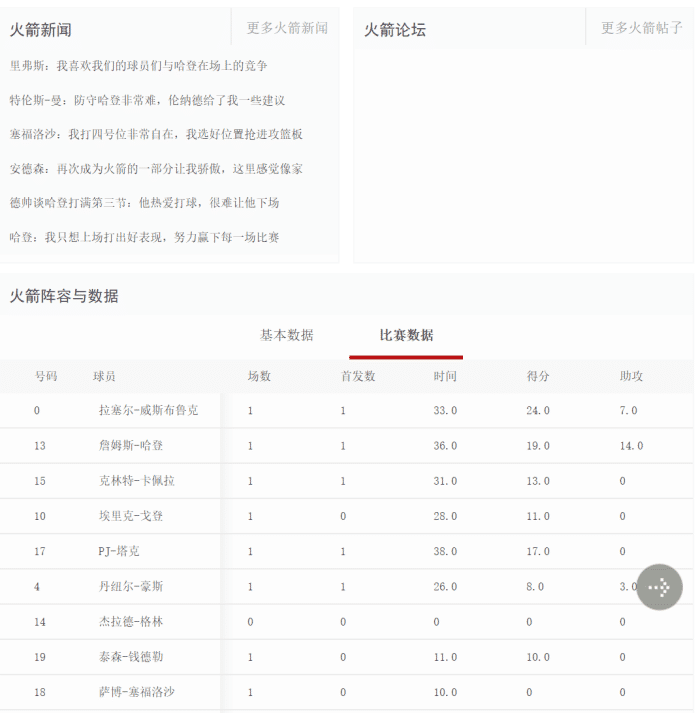Click 戈登's 28.0 minutes value
The image size is (700, 713).
click(x=445, y=517)
